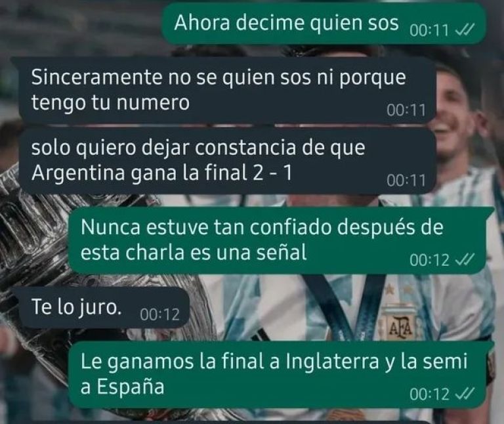Click 00:11 timestamp on the 'gana la final' message
The height and width of the screenshot is (424, 504).
click(x=406, y=180)
